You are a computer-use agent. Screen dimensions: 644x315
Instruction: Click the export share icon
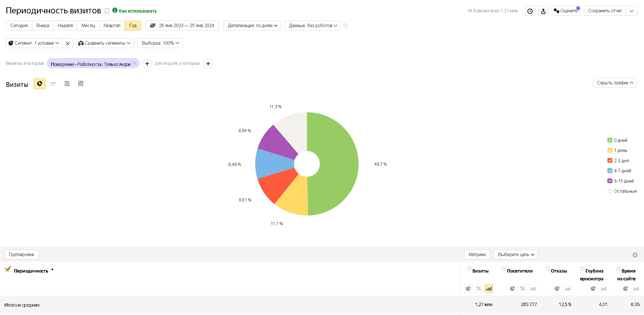[543, 11]
